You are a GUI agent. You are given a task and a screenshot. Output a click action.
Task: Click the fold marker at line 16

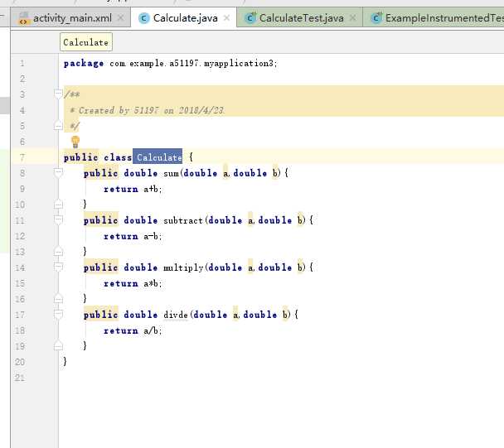[x=58, y=299]
